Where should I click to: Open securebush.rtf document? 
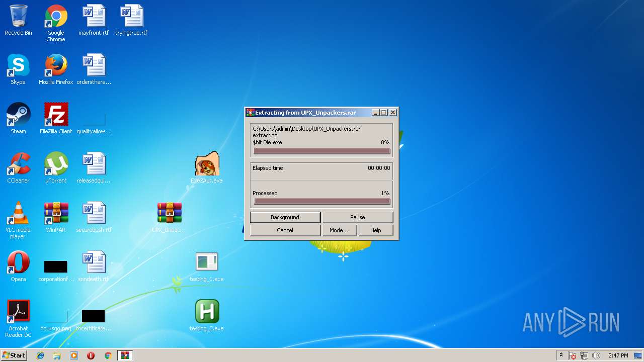pos(94,217)
